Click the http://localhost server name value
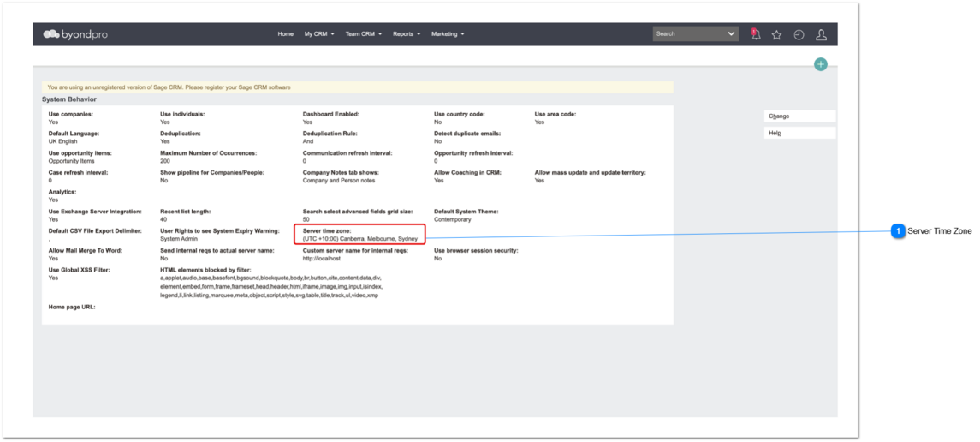 pyautogui.click(x=321, y=258)
